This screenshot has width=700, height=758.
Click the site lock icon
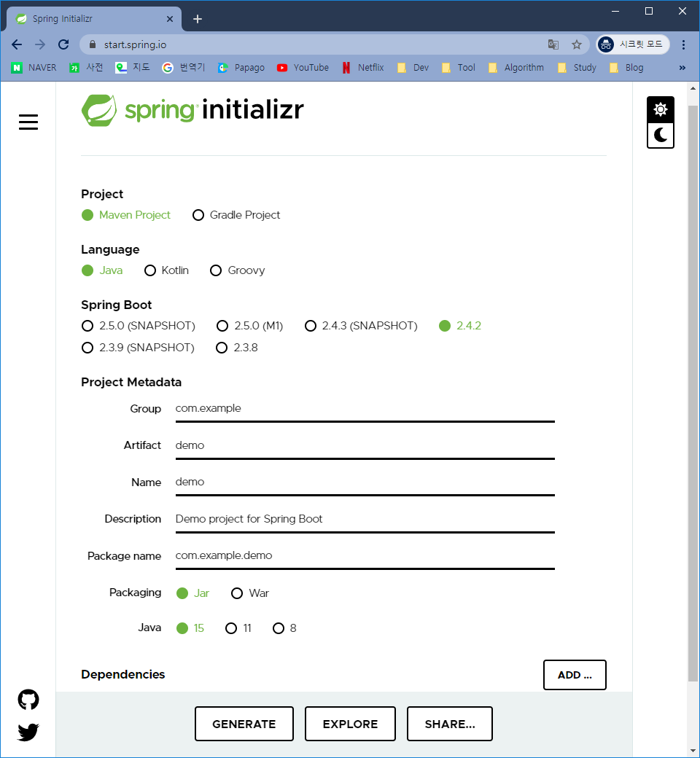pyautogui.click(x=93, y=44)
